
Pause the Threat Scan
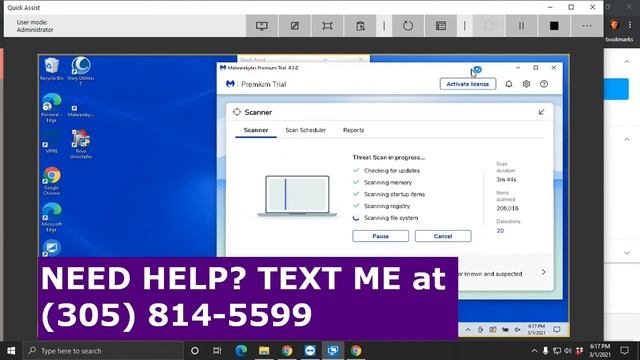[380, 236]
